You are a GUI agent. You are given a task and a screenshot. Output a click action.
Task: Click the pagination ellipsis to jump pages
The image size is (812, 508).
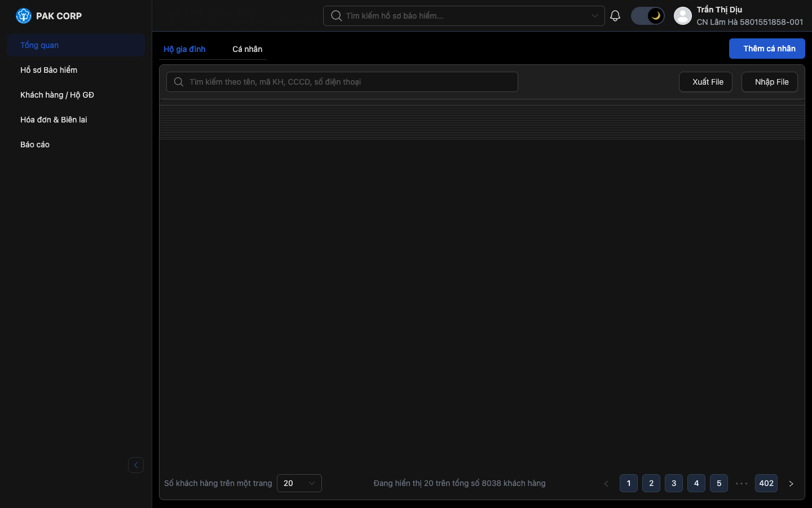pyautogui.click(x=742, y=484)
